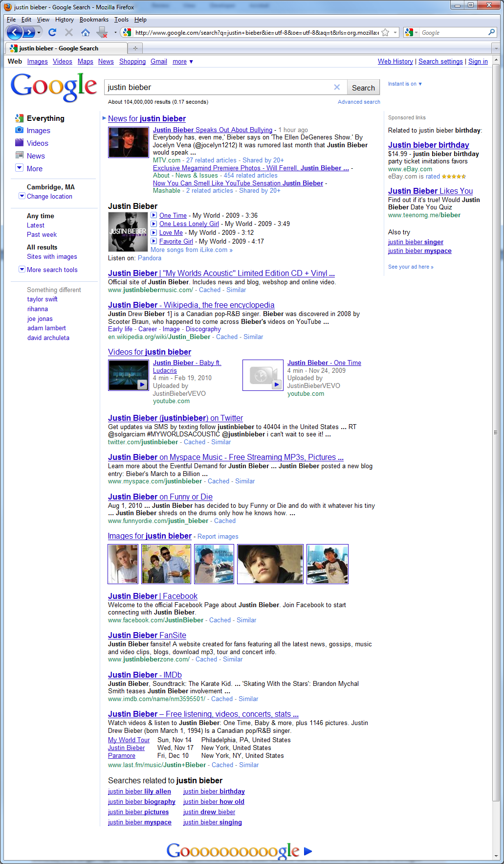Play the One Time song icon
Image resolution: width=504 pixels, height=864 pixels.
click(x=153, y=215)
